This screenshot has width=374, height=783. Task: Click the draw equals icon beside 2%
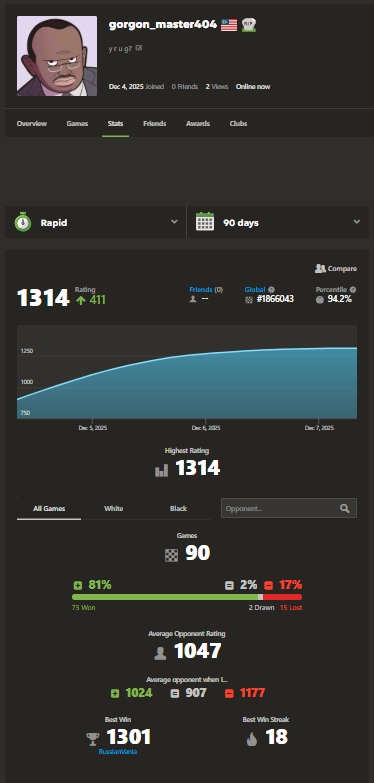(229, 585)
